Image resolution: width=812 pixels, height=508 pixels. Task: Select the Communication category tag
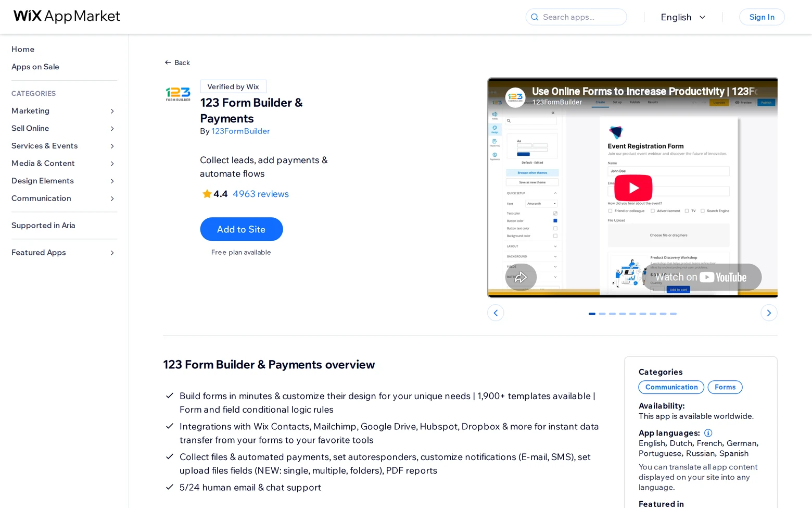[671, 387]
